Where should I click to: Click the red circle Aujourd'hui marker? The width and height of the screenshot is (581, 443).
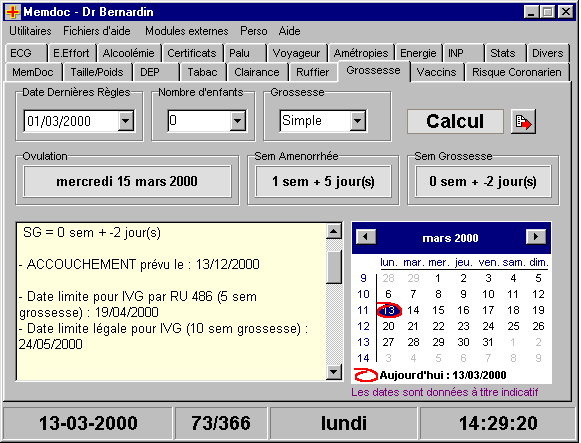click(365, 375)
